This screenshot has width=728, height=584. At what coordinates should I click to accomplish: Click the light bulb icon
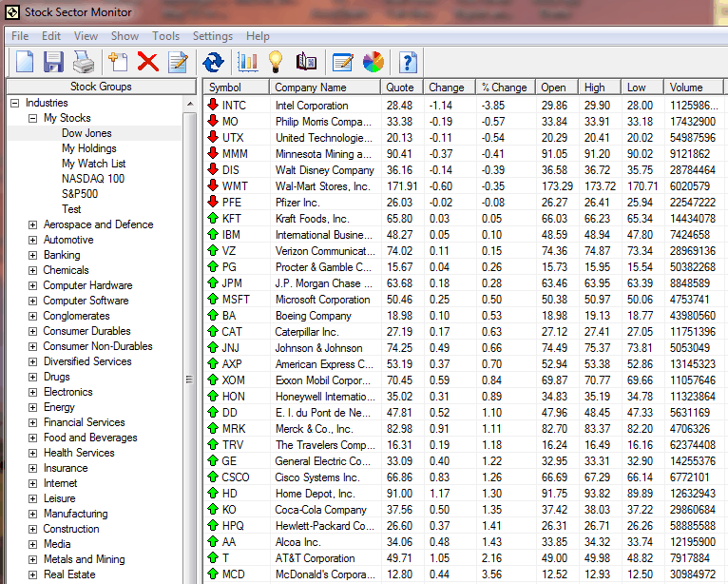click(276, 63)
